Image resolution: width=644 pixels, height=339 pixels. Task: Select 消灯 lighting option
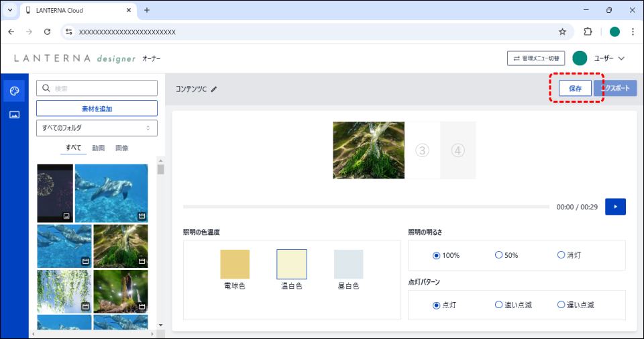point(561,255)
